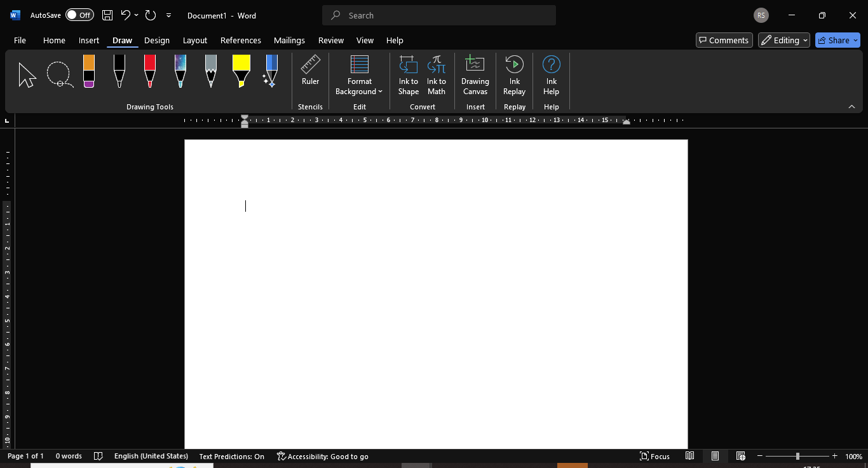This screenshot has width=868, height=468.
Task: Switch to Print Layout view
Action: click(x=715, y=456)
